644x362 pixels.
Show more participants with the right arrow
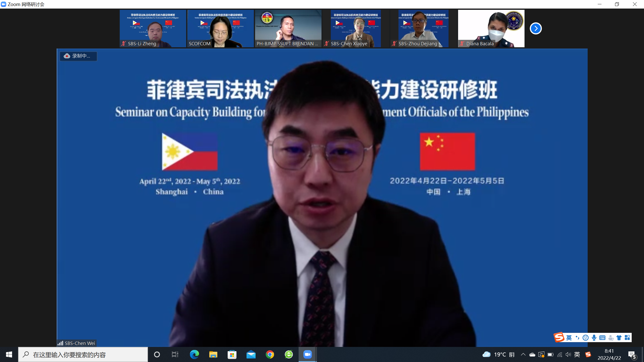pyautogui.click(x=536, y=28)
